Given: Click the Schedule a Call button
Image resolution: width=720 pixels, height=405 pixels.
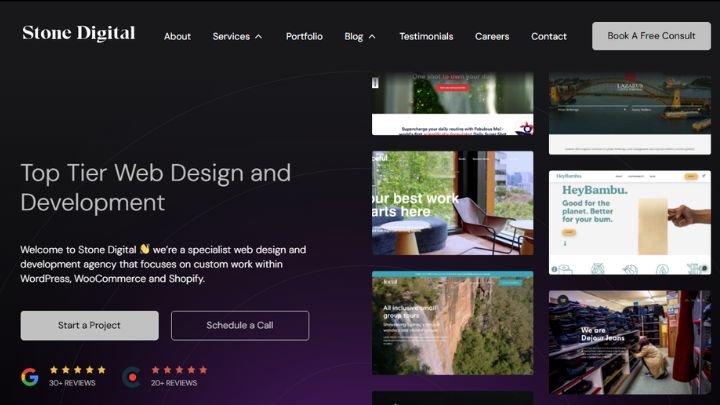Looking at the screenshot, I should pyautogui.click(x=240, y=325).
